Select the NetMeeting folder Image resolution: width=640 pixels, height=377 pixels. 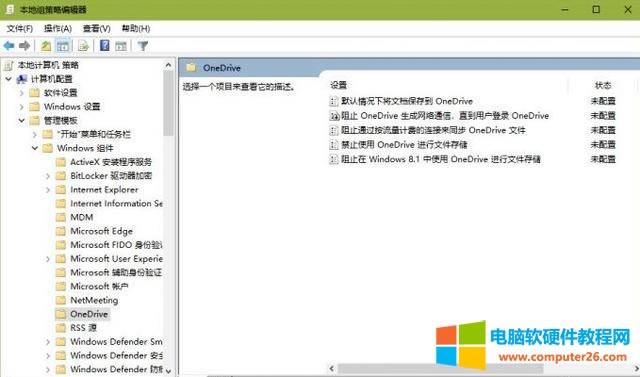click(94, 300)
